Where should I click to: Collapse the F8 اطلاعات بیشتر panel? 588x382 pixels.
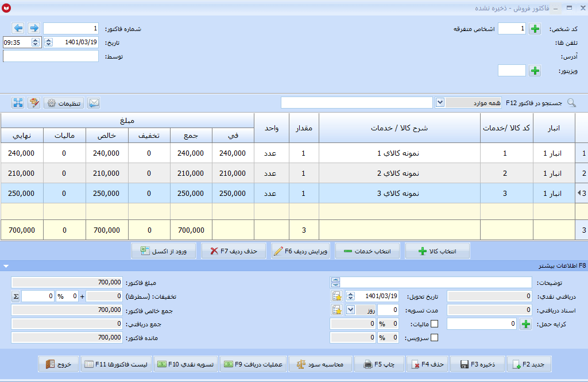point(6,266)
